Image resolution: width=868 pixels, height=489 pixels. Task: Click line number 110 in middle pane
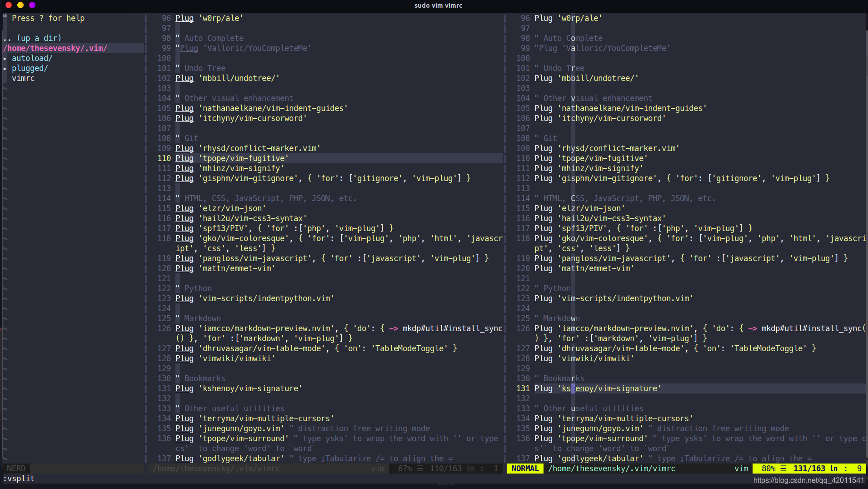point(164,158)
